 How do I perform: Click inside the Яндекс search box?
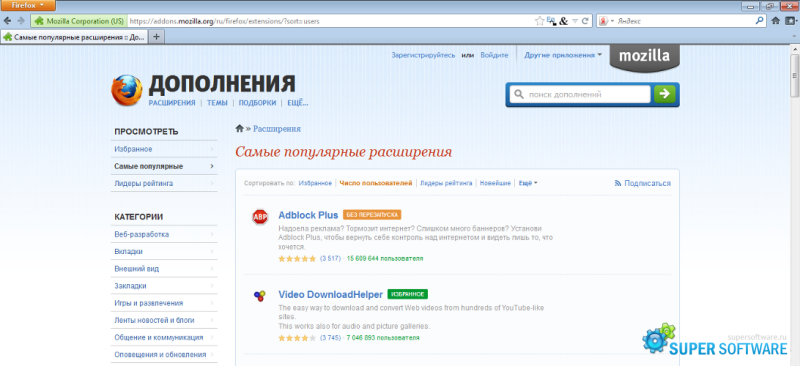[x=685, y=21]
